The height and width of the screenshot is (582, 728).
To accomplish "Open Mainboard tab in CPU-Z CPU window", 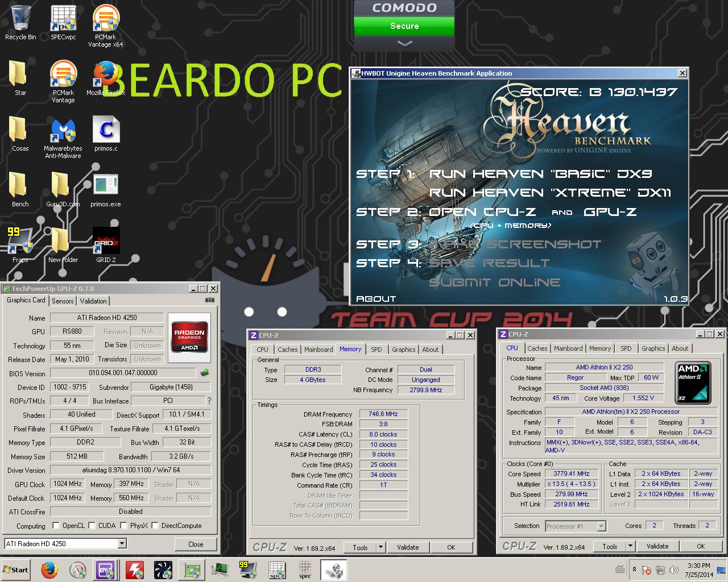I will 568,348.
